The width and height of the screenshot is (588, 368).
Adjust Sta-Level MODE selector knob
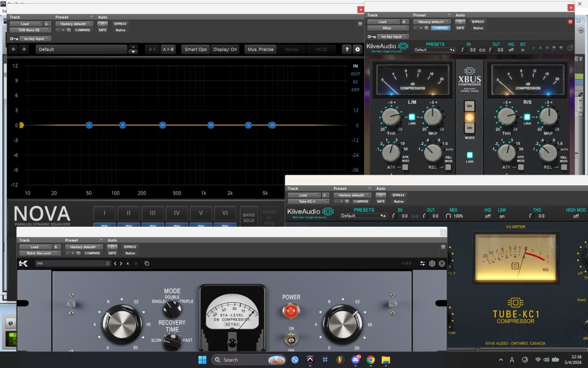[172, 308]
